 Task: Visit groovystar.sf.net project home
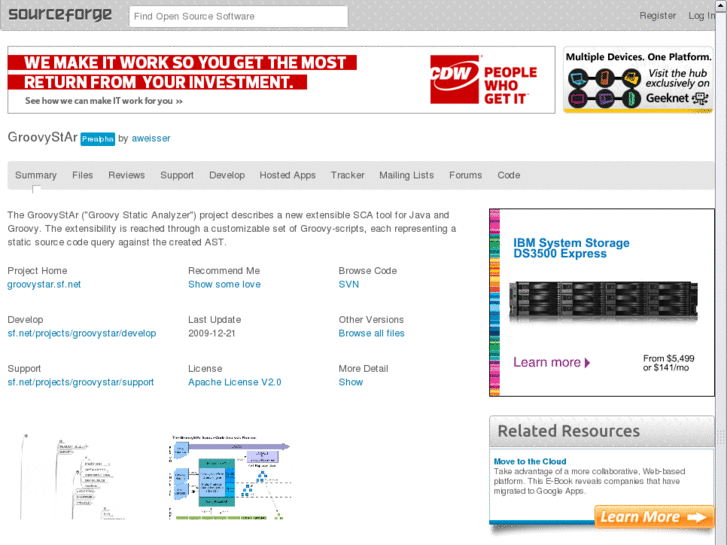[x=44, y=284]
